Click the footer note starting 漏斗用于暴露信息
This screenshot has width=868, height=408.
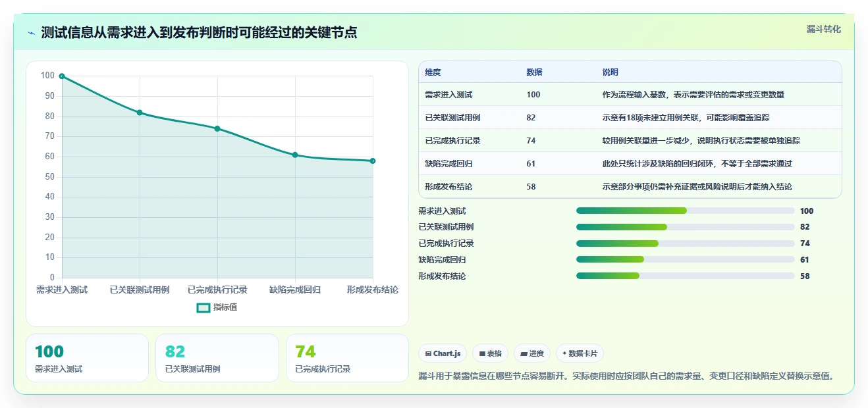[x=628, y=376]
